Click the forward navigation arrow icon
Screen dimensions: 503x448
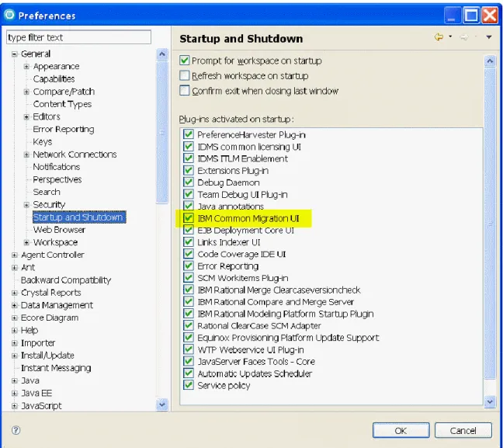pos(464,37)
